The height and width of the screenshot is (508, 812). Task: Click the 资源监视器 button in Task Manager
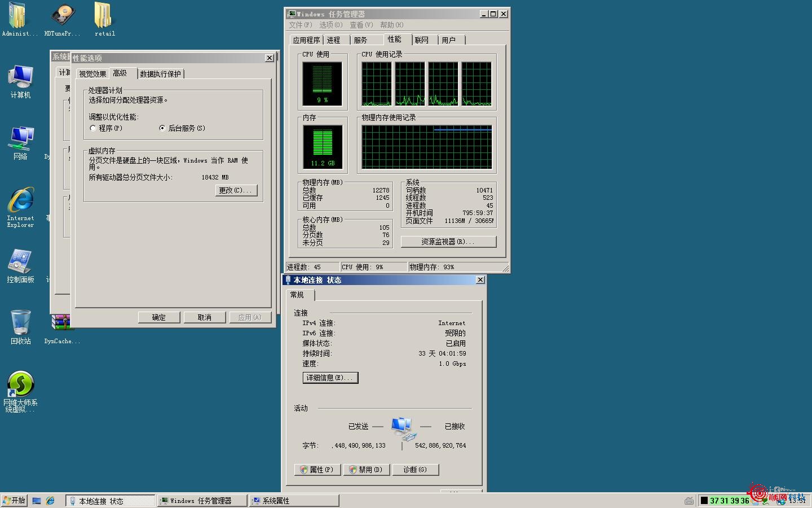point(448,242)
